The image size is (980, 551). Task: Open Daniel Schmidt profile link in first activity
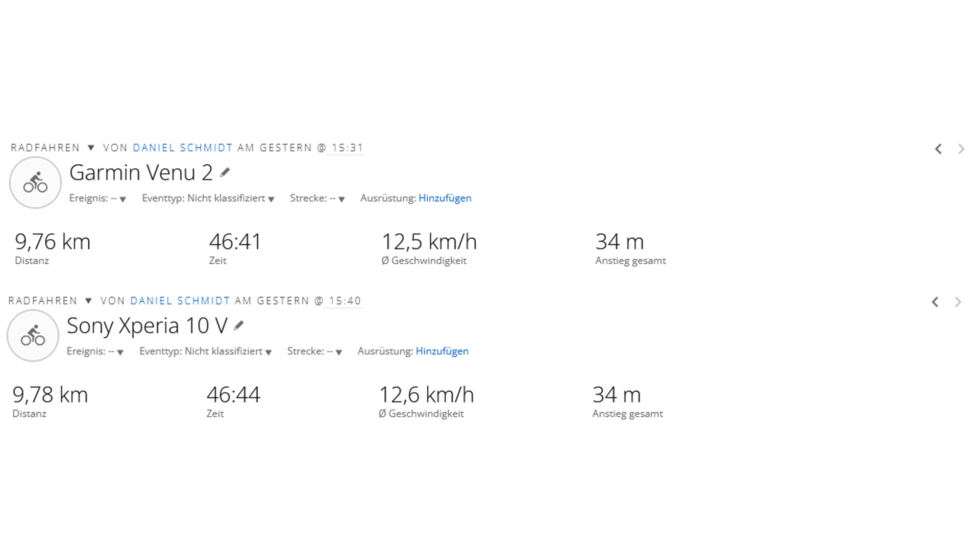[x=183, y=148]
